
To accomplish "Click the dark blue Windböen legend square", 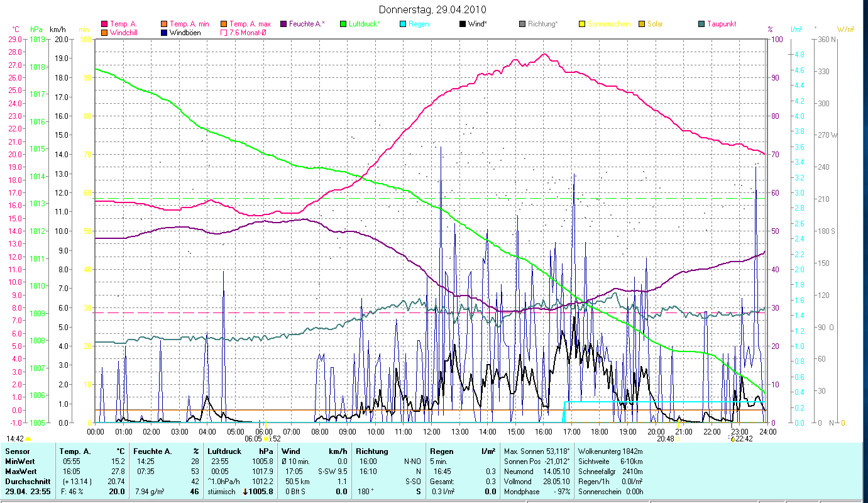I will (x=164, y=32).
